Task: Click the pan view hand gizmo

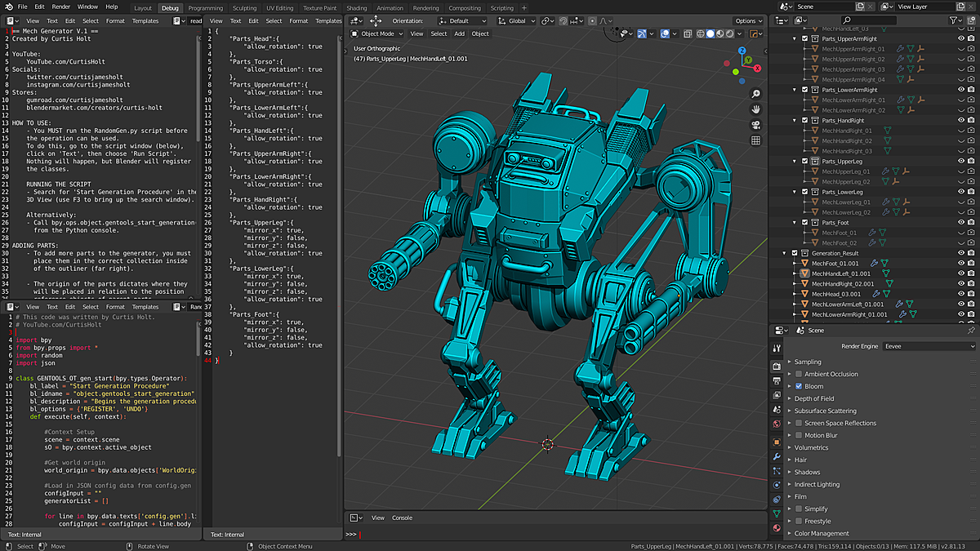Action: click(x=756, y=109)
